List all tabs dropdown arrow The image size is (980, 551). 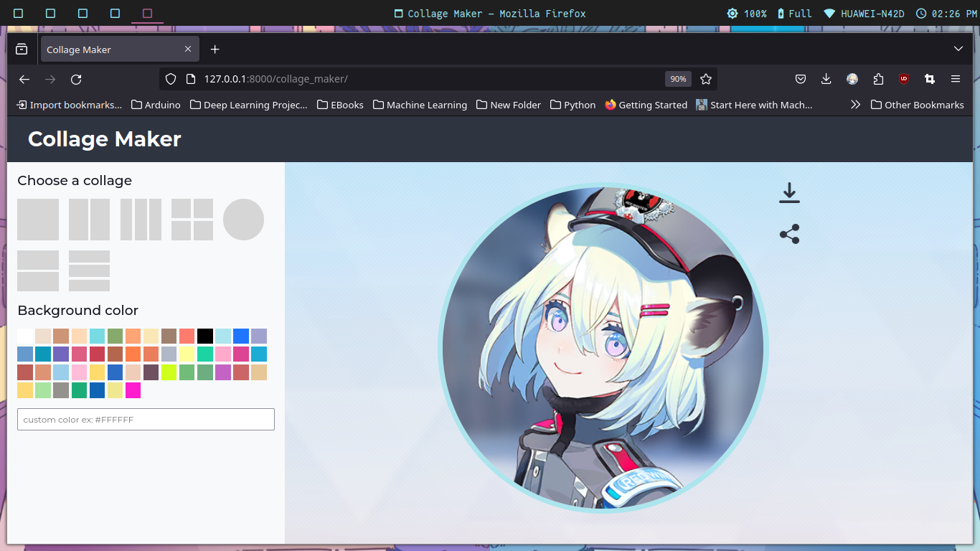coord(958,49)
